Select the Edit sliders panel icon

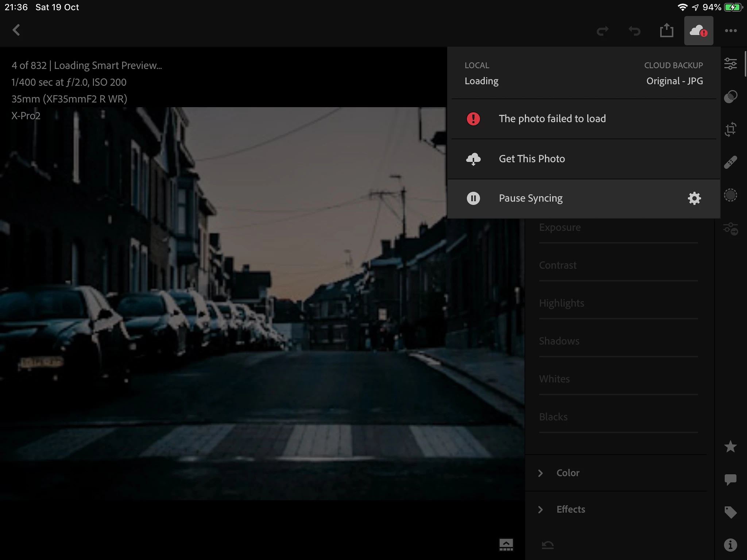[x=731, y=64]
